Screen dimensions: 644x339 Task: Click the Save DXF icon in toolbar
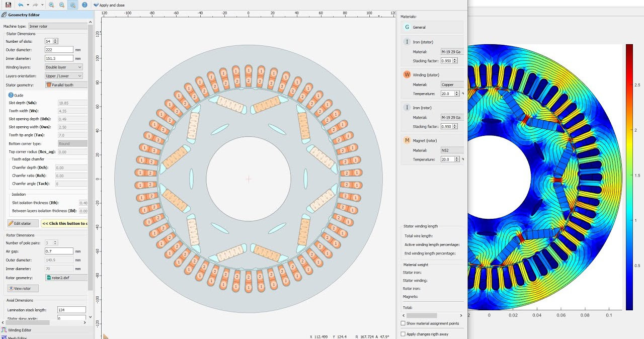pyautogui.click(x=8, y=5)
